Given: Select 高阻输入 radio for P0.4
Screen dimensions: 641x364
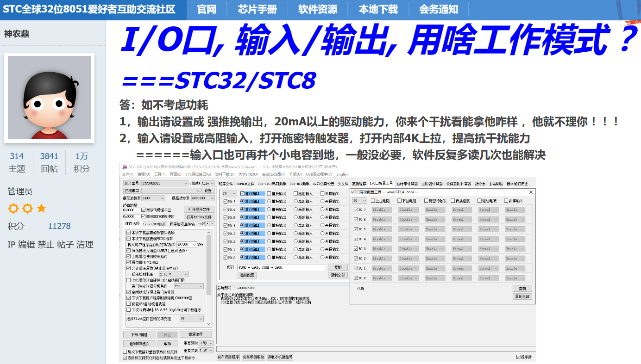Looking at the screenshot, I should click(296, 225).
